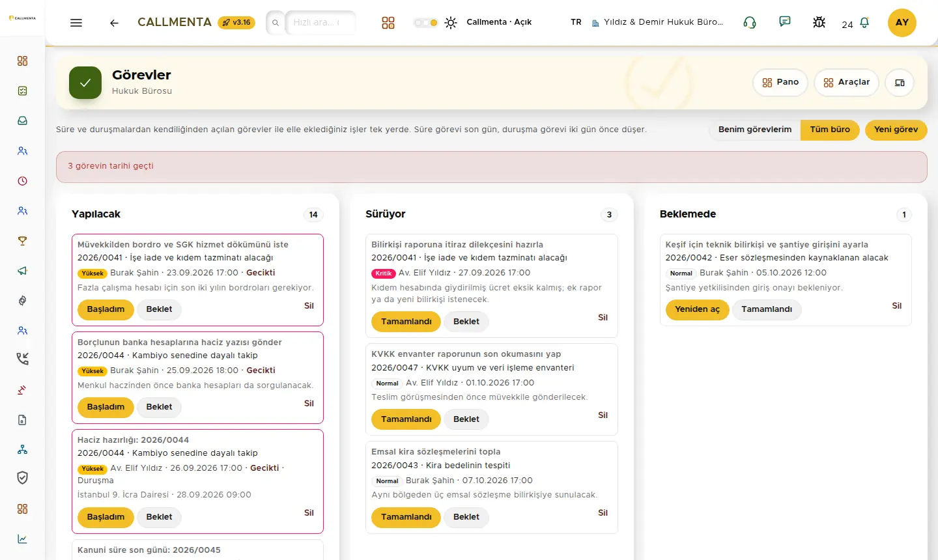938x560 pixels.
Task: Click the display layout icon next to Araçlar
Action: click(x=900, y=83)
